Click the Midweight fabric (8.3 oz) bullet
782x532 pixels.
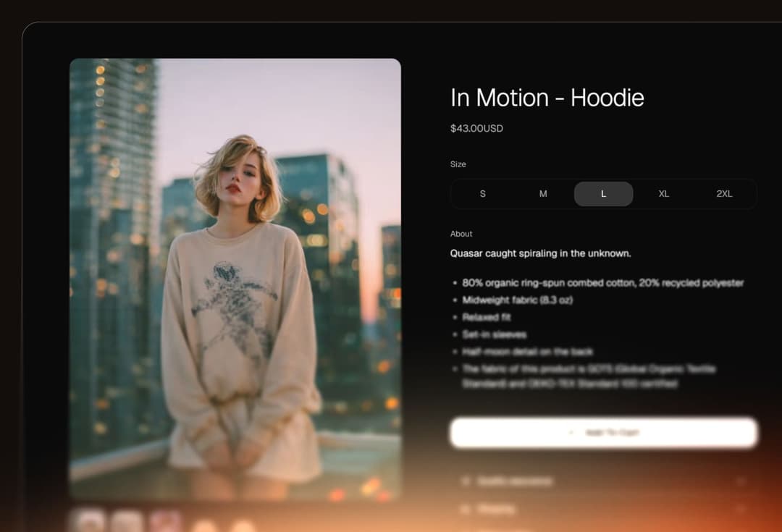tap(517, 300)
